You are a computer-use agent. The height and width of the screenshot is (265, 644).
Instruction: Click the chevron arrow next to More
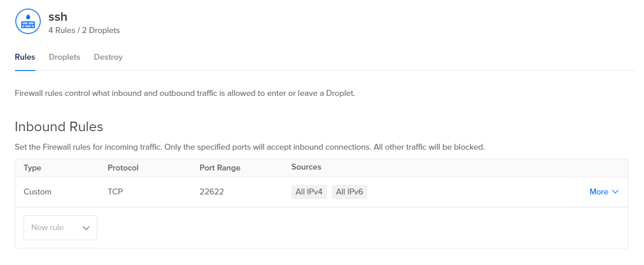pyautogui.click(x=615, y=192)
